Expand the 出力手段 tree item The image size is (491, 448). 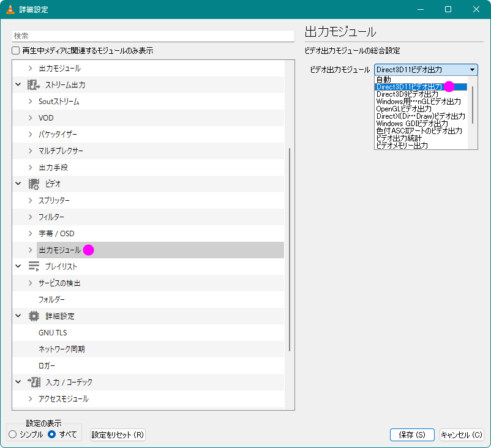pos(31,168)
